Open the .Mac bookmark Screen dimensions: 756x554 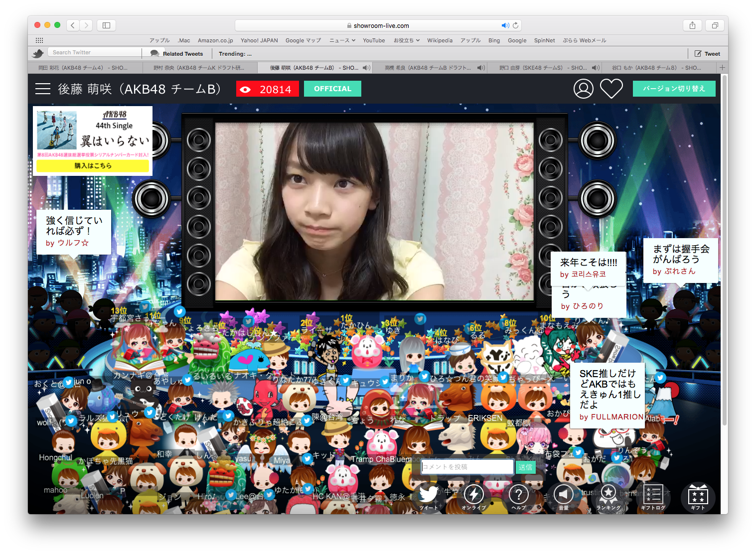(x=184, y=40)
